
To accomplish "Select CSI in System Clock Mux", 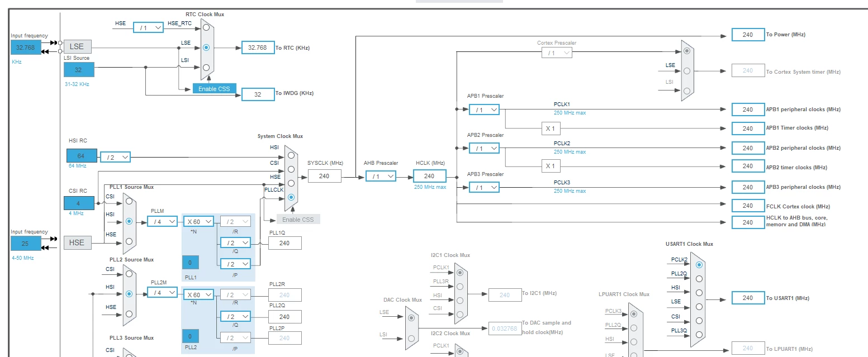I will coord(291,169).
